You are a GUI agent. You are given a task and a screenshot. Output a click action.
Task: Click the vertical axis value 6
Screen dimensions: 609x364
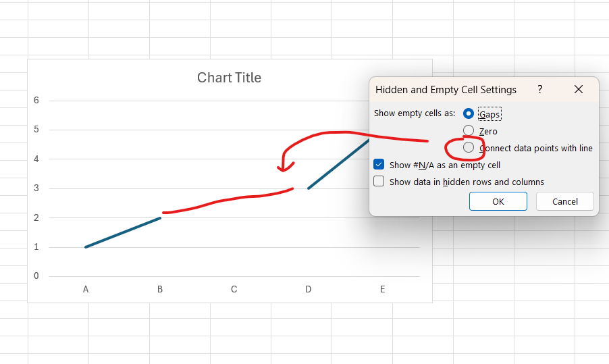(36, 101)
